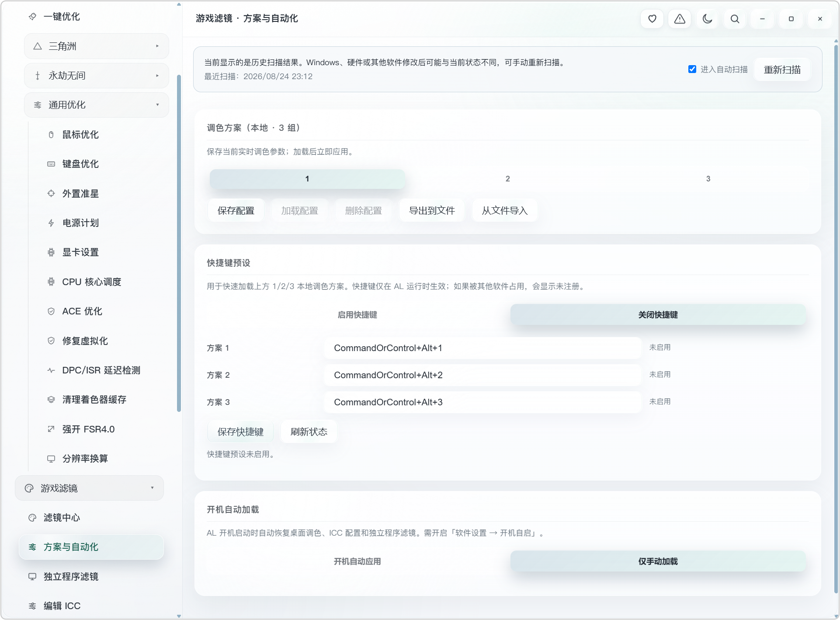Click the 保存快捷键 button
840x620 pixels.
click(240, 432)
